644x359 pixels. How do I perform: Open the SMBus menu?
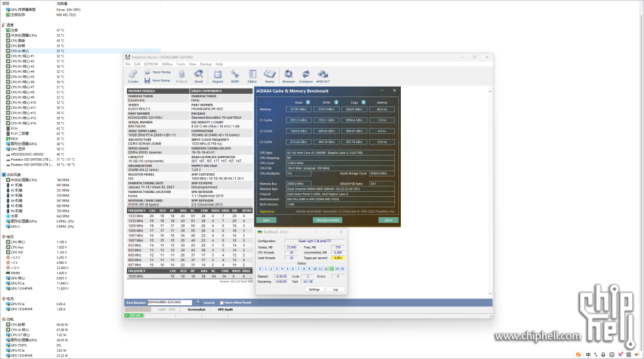167,64
